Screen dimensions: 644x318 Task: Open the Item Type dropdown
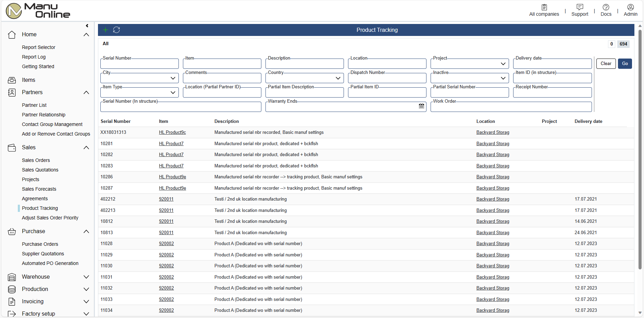point(173,92)
